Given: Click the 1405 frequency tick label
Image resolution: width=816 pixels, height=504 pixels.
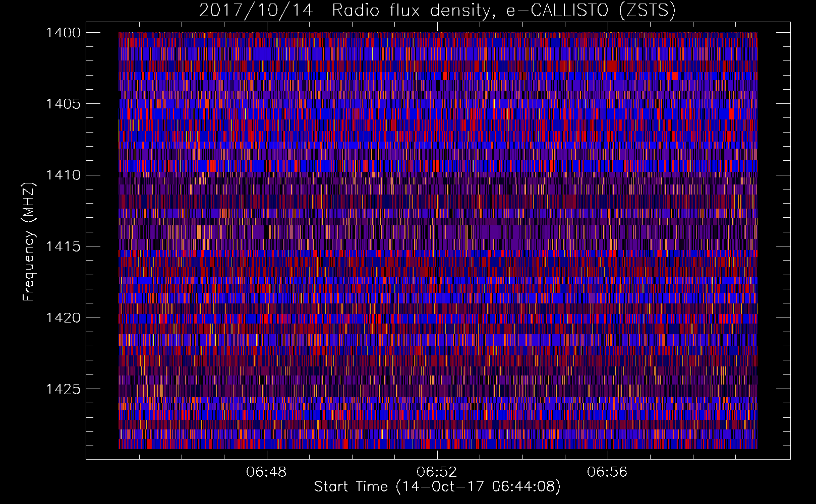Looking at the screenshot, I should pos(63,104).
